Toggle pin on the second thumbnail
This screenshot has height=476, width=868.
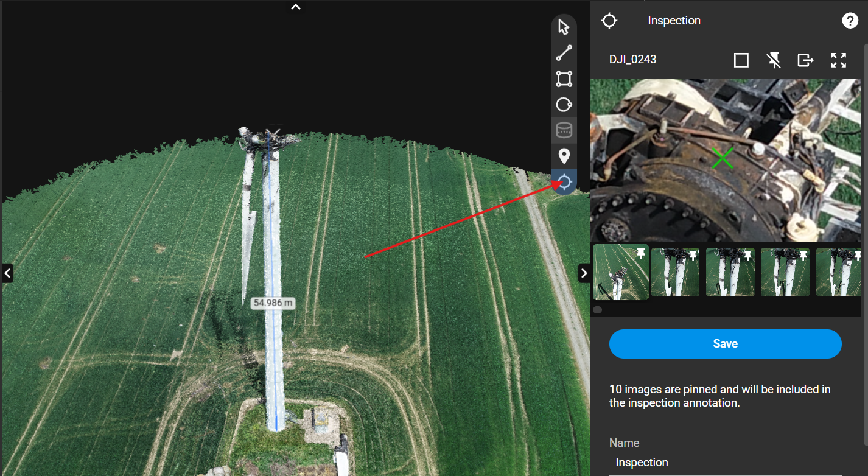tap(693, 256)
